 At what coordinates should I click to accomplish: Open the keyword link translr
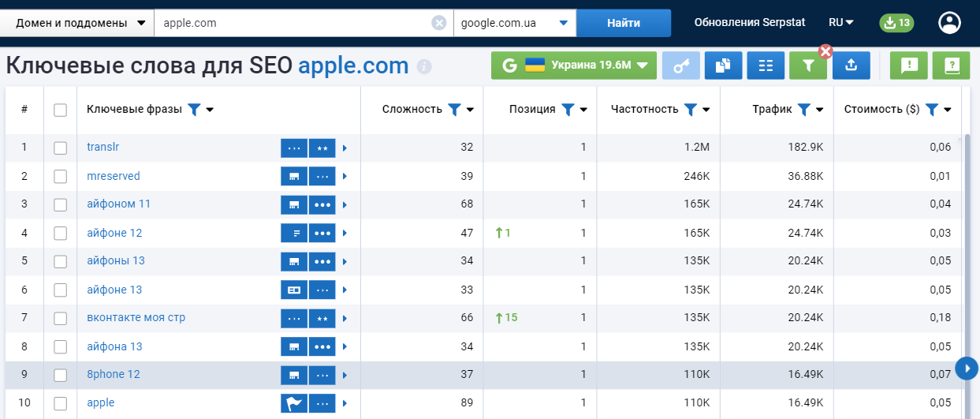(103, 147)
